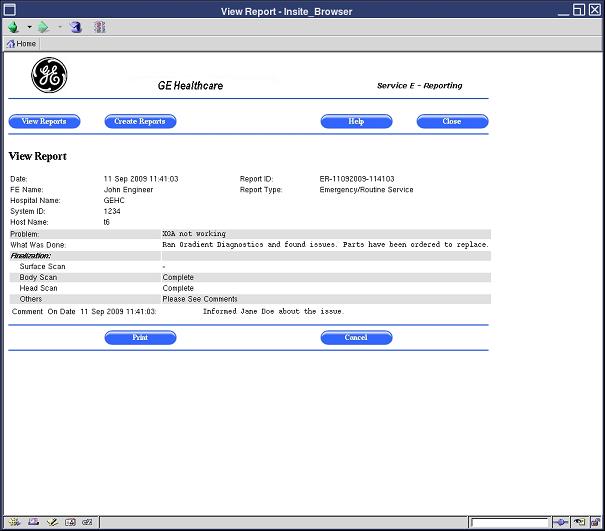This screenshot has height=531, width=605.
Task: Click the GE logo
Action: pos(48,75)
